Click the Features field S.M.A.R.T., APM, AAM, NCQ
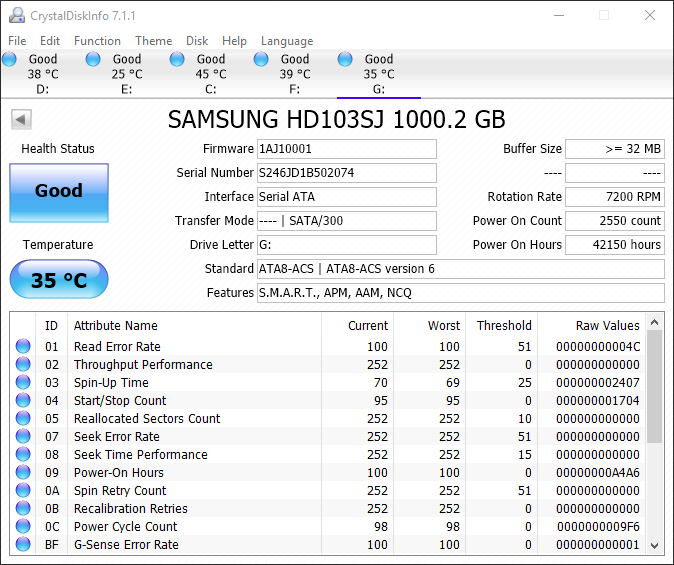674x565 pixels. (461, 293)
